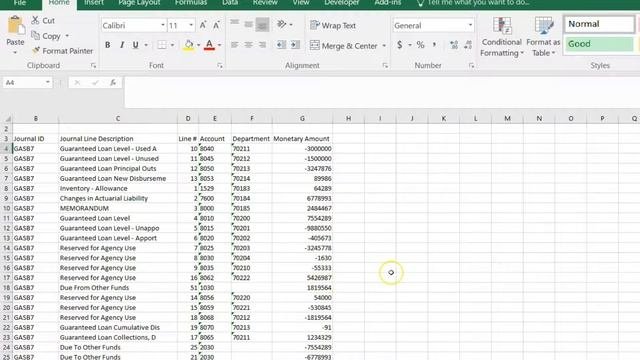Screen dimensions: 640x360
Task: Click in the formula bar input
Action: (382, 92)
